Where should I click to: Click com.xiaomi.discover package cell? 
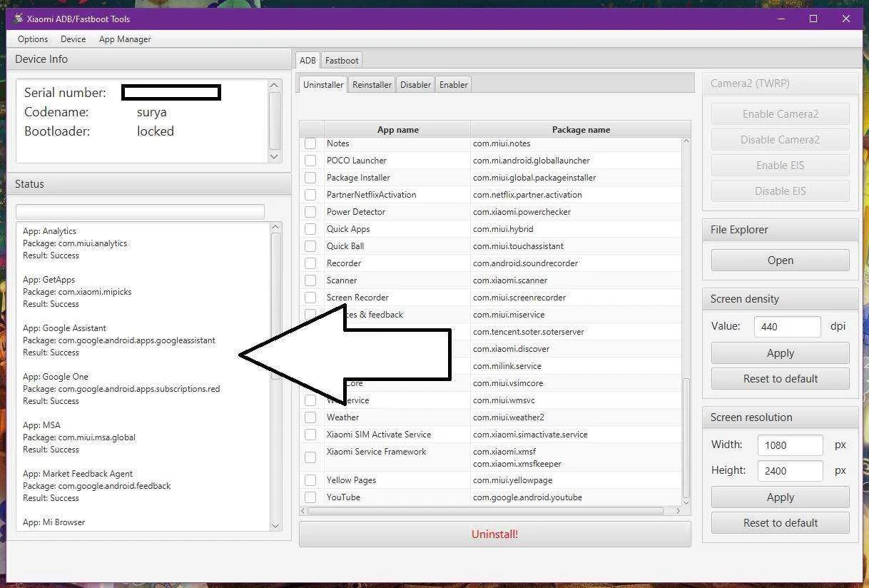[576, 349]
